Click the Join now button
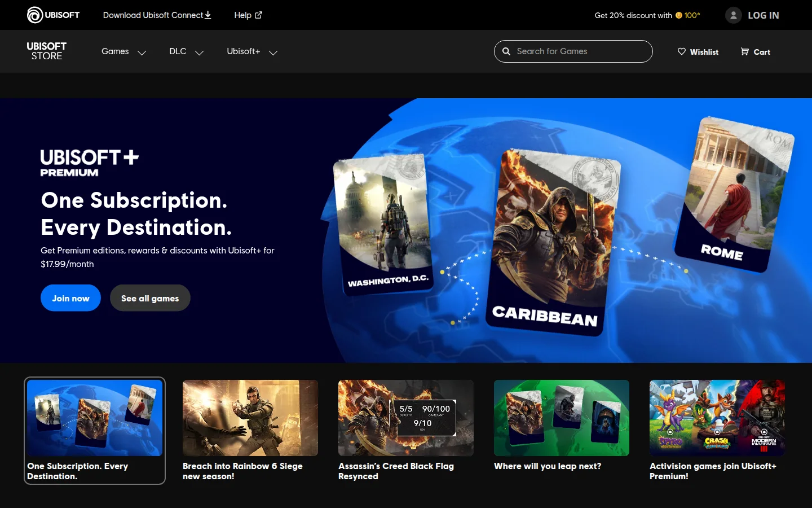The height and width of the screenshot is (508, 812). pos(70,298)
